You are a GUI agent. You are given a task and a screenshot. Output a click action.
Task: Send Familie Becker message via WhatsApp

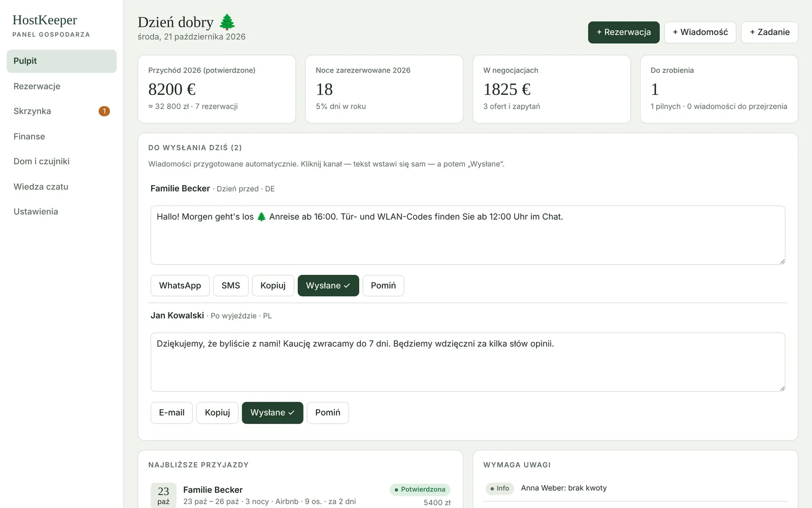pyautogui.click(x=180, y=285)
